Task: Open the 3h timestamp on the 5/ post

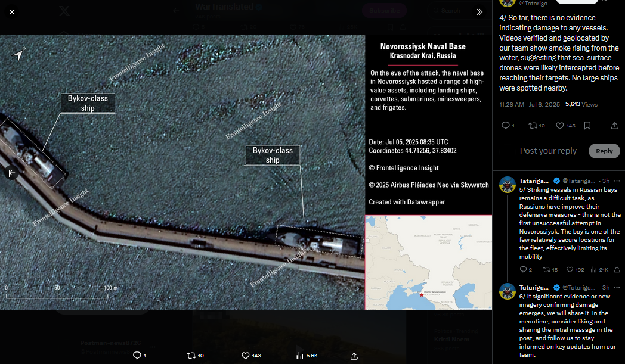Action: (606, 181)
